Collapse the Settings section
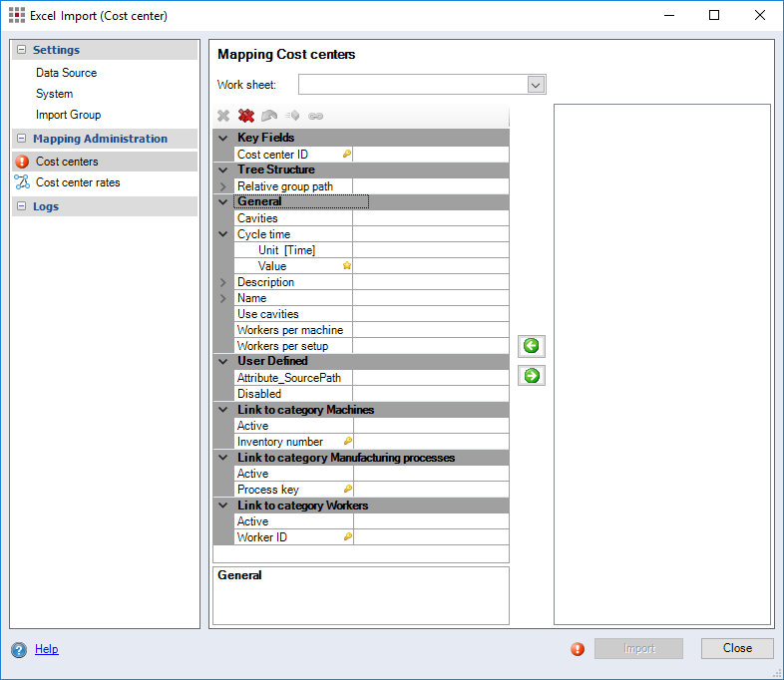 pyautogui.click(x=22, y=50)
